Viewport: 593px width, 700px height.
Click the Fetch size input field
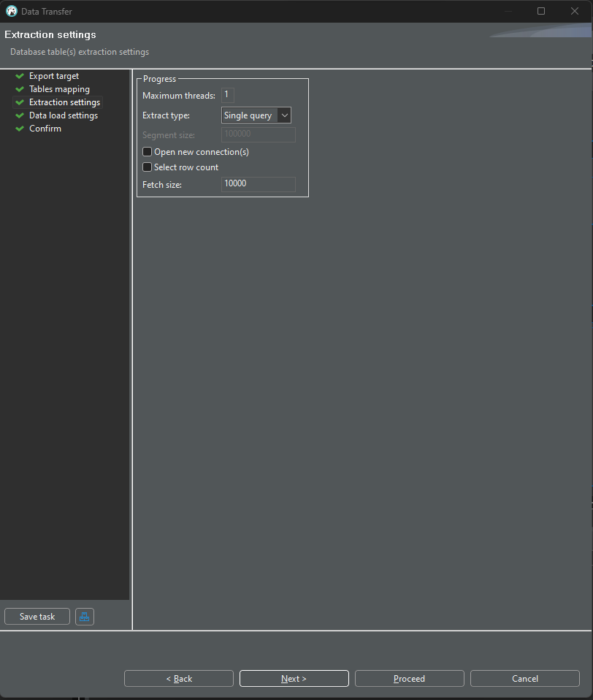tap(259, 184)
